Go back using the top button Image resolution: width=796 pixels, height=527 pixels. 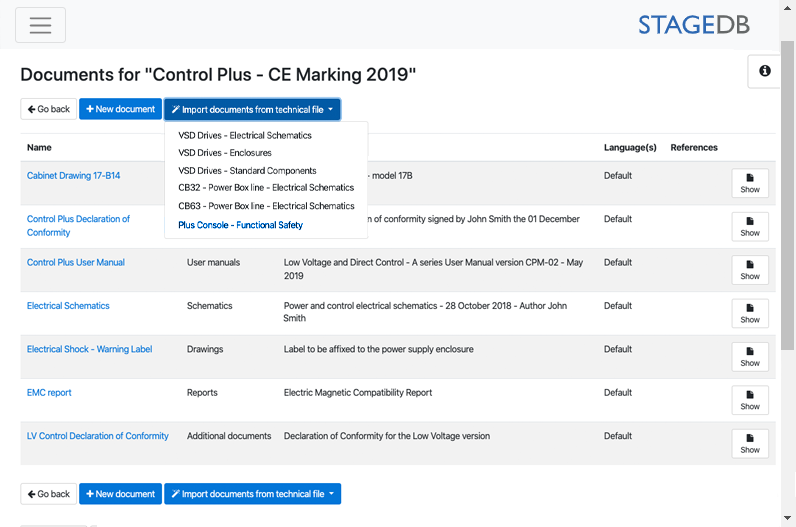pos(49,109)
